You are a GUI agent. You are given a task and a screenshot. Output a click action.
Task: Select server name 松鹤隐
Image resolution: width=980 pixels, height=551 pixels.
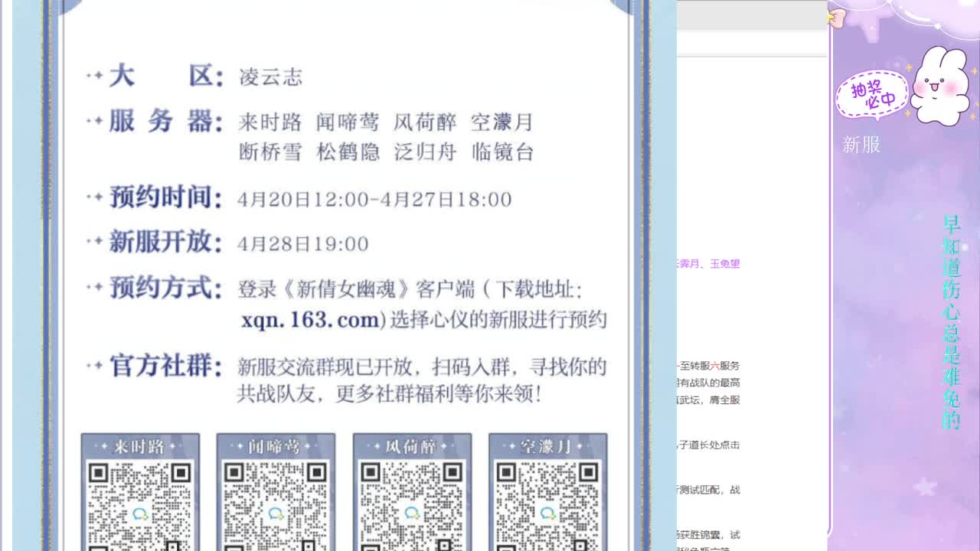pyautogui.click(x=348, y=152)
